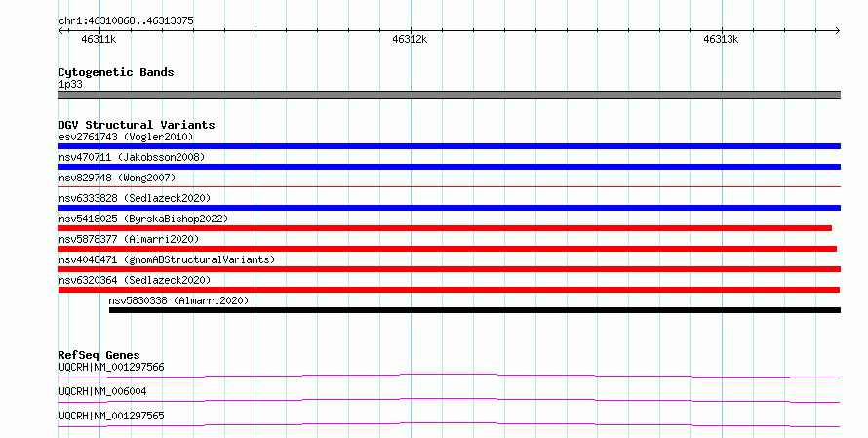Open nsv4048471 (gnomADStructuralVariants) label
868x438 pixels.
(167, 259)
